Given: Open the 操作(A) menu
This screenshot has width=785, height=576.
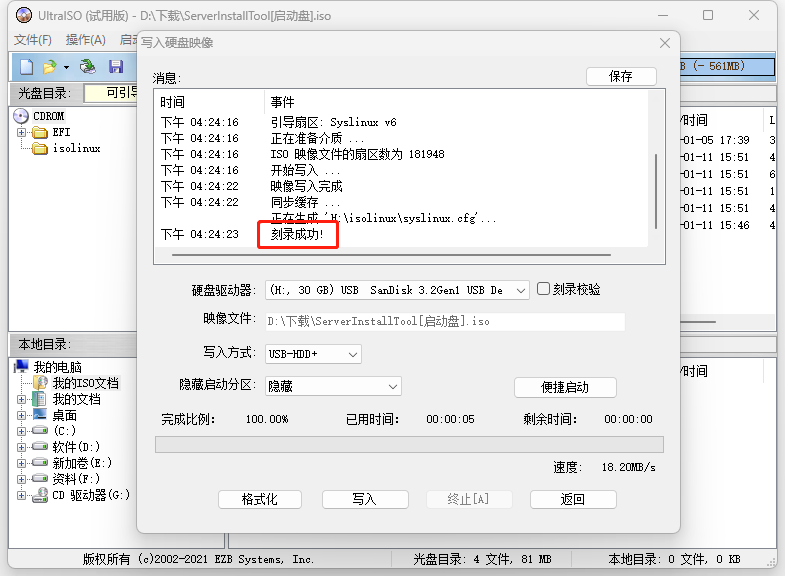Looking at the screenshot, I should pos(85,40).
